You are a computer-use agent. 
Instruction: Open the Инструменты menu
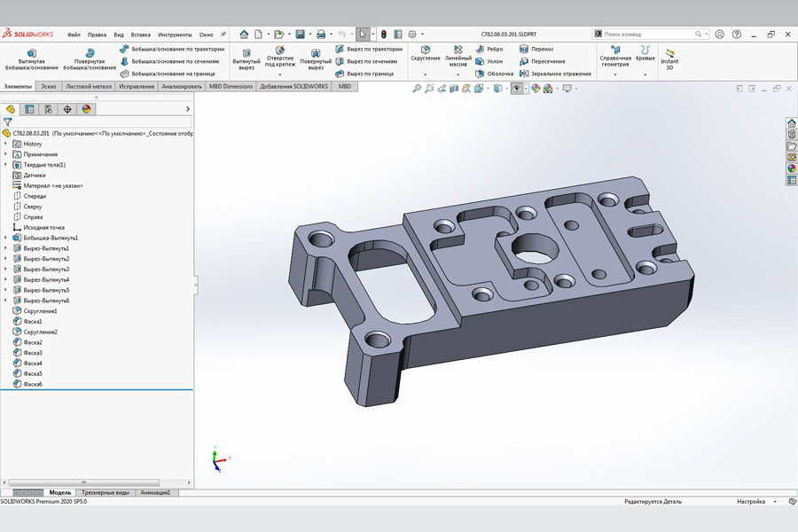click(x=175, y=35)
